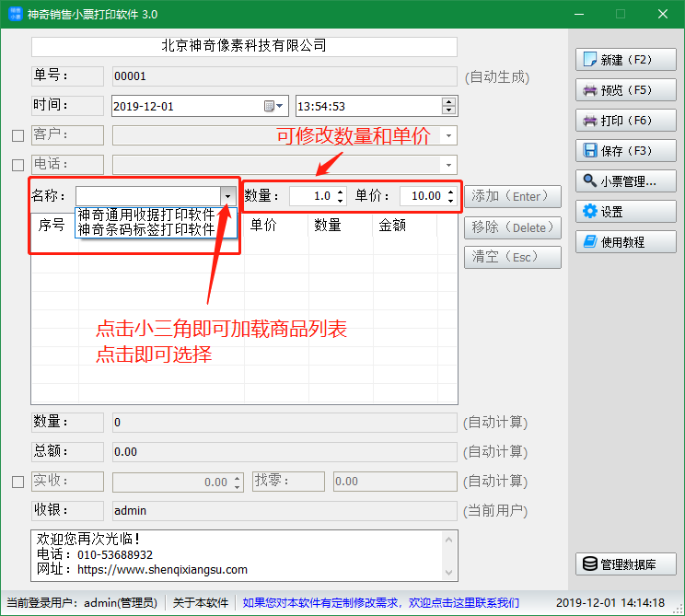Click the blue custom modification contact link
The width and height of the screenshot is (685, 616).
click(x=380, y=603)
